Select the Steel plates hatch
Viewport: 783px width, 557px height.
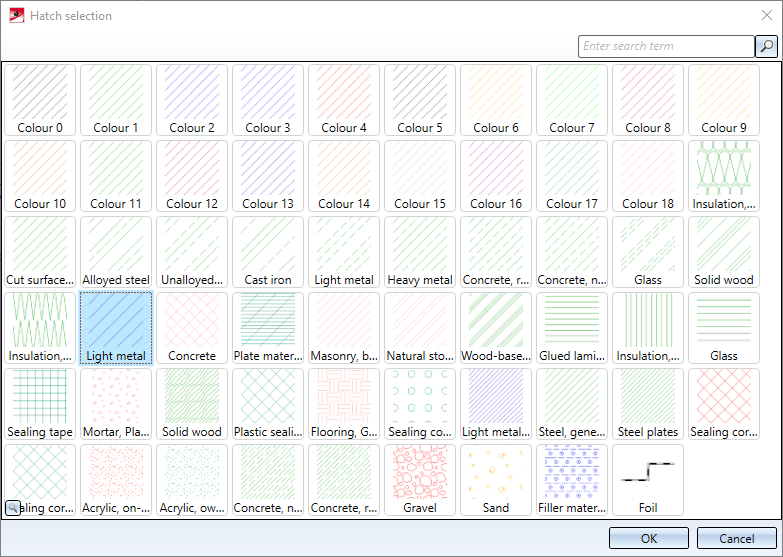point(648,404)
